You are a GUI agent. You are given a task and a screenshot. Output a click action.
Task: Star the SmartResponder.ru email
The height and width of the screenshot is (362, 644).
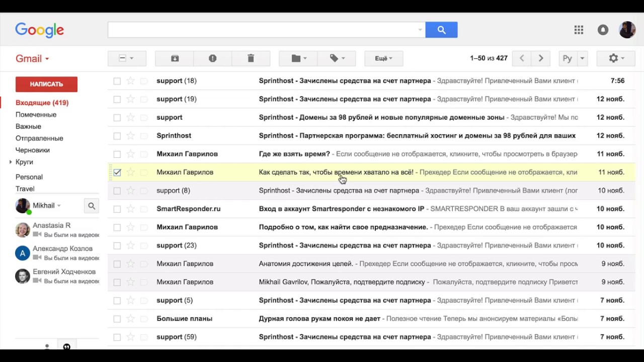[130, 209]
